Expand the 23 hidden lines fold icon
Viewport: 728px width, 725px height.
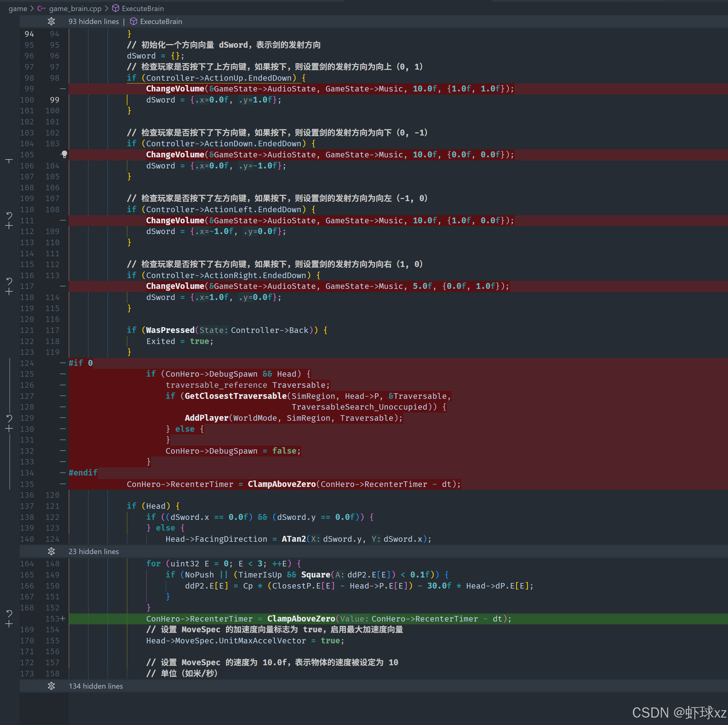[x=51, y=551]
